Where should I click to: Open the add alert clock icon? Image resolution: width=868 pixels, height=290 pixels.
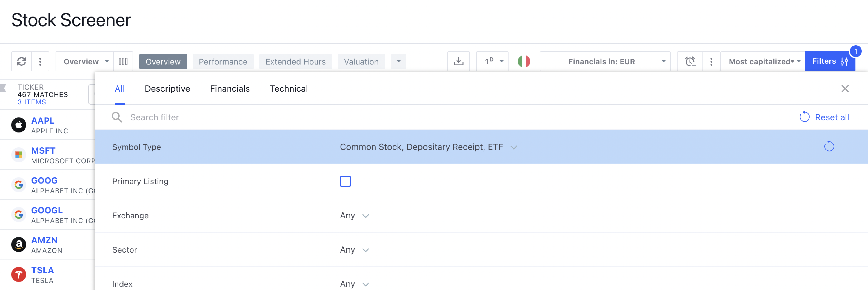tap(690, 62)
